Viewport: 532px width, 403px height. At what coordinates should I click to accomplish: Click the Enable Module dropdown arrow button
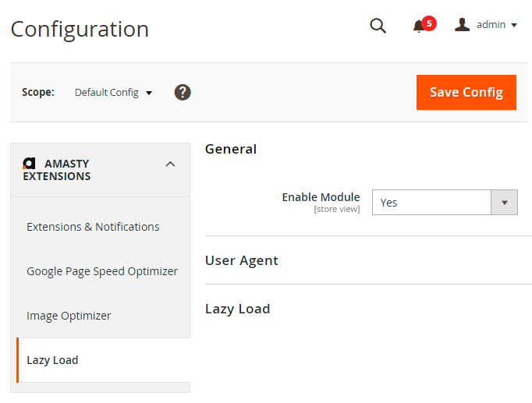coord(504,203)
